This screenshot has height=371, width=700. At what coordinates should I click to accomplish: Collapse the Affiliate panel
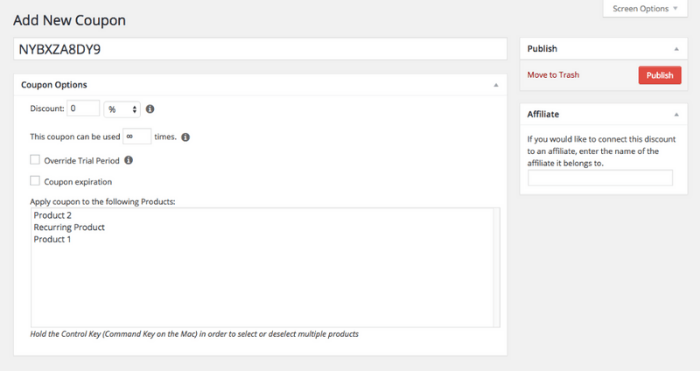point(676,114)
